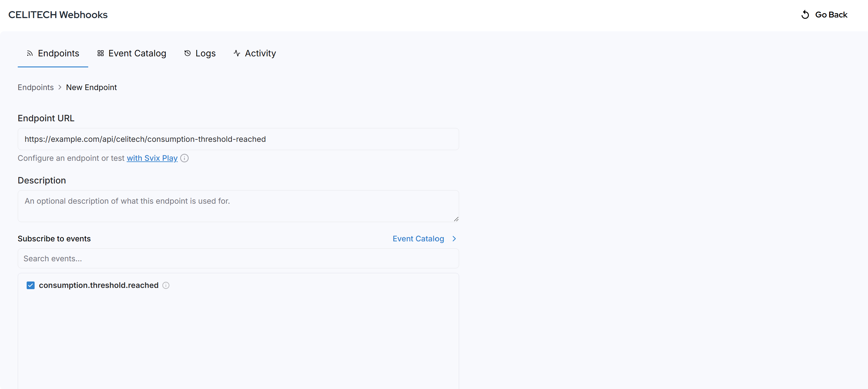Click the info icon beside Svix Play
The image size is (868, 389).
pos(184,158)
